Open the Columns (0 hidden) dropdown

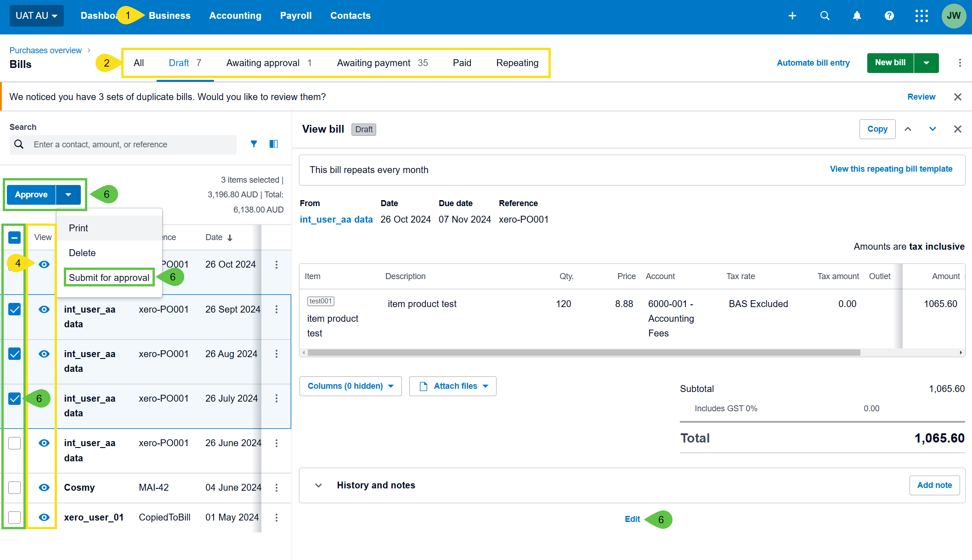click(350, 386)
